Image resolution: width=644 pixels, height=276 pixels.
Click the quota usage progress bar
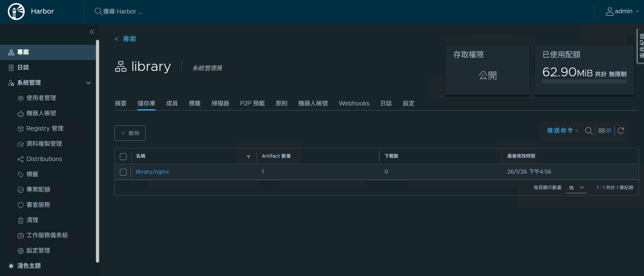[x=584, y=81]
